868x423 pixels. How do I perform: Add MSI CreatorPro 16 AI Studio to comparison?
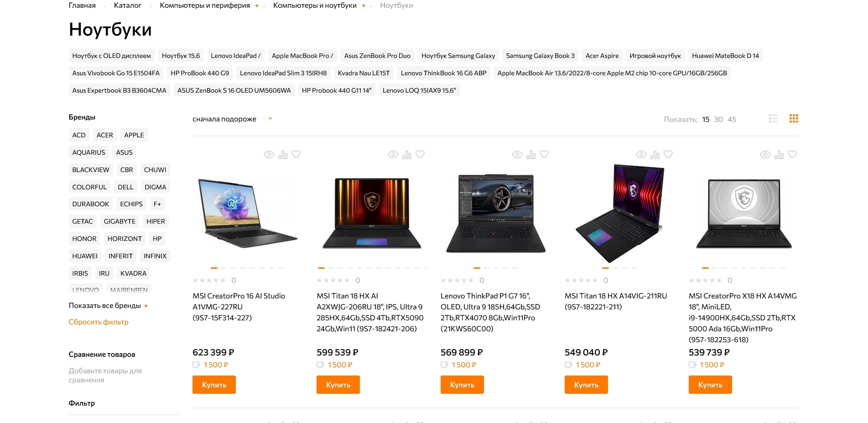[283, 155]
